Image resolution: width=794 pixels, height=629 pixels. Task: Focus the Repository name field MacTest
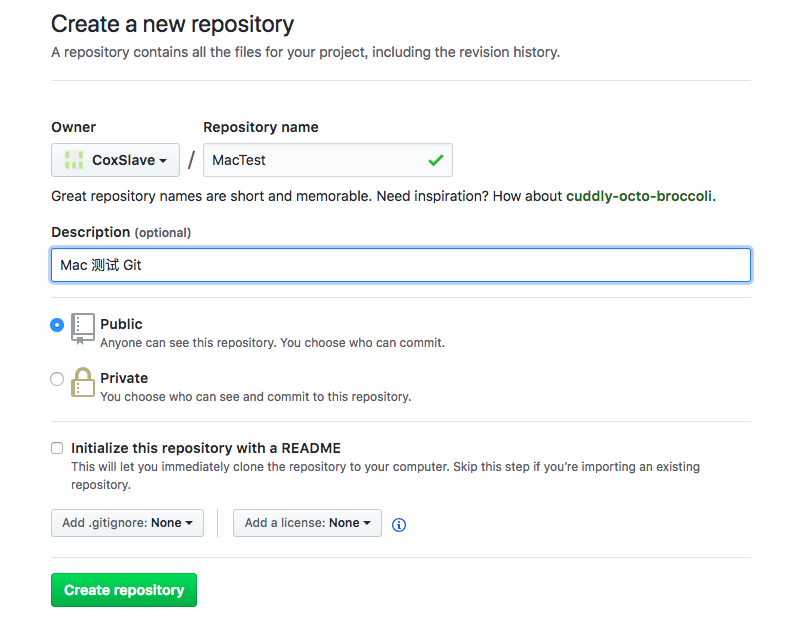(328, 160)
